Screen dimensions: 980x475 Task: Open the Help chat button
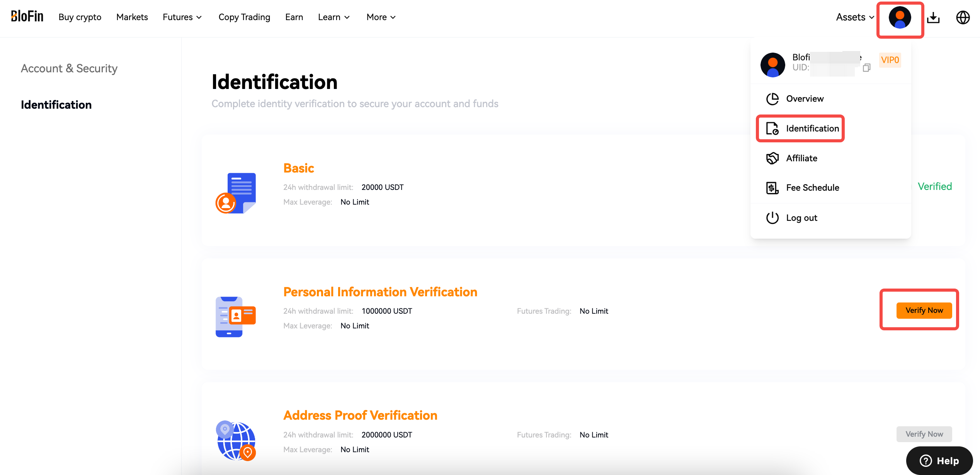(939, 461)
